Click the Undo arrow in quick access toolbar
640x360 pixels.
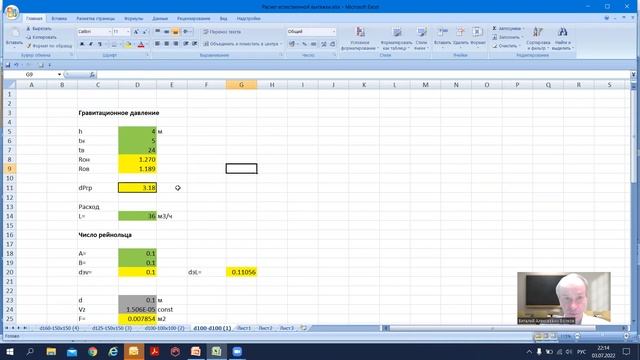tap(17, 65)
